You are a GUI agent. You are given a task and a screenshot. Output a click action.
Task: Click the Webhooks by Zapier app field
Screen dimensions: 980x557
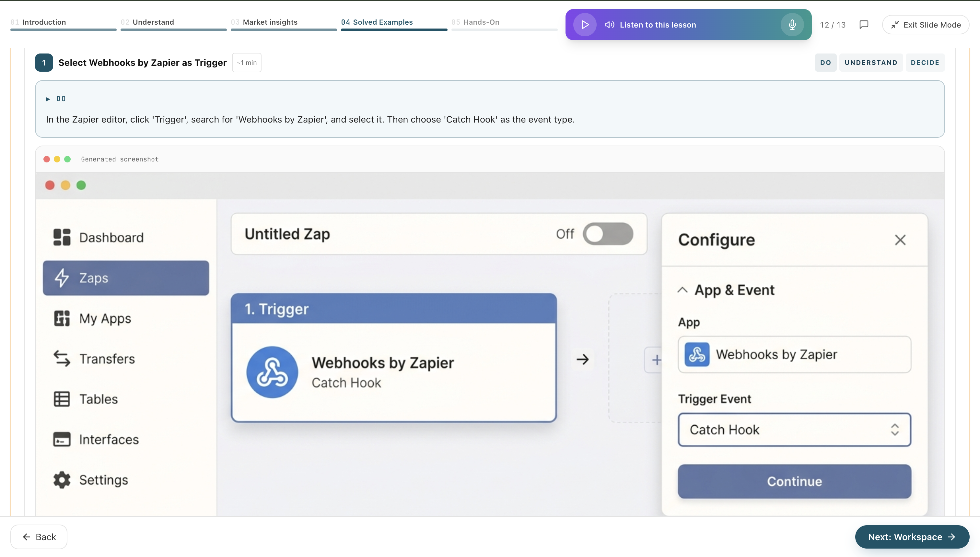click(794, 354)
